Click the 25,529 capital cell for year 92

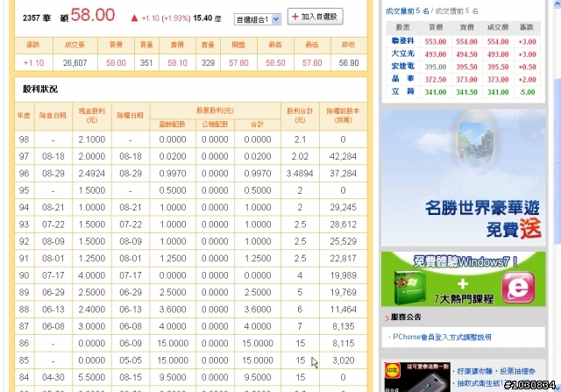pyautogui.click(x=343, y=241)
